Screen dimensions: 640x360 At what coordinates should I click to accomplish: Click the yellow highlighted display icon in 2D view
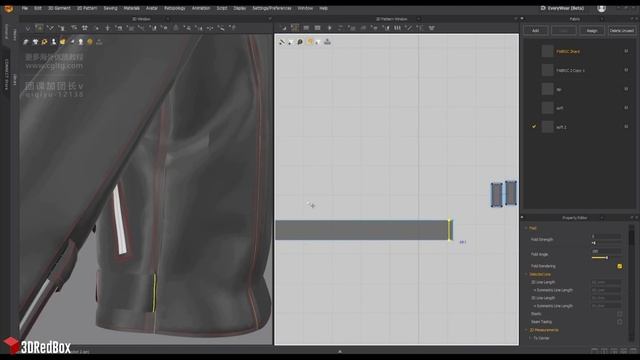point(310,42)
